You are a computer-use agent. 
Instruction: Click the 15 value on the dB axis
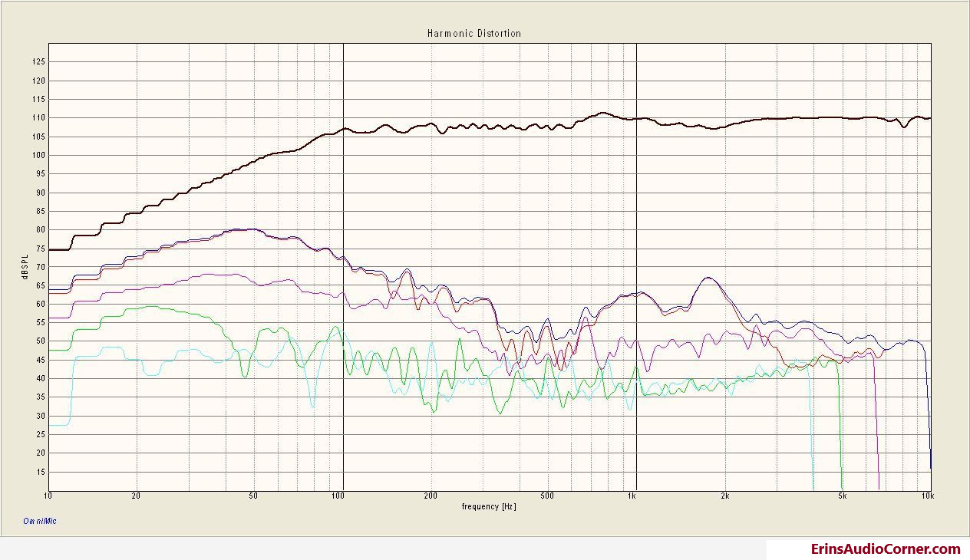point(40,472)
